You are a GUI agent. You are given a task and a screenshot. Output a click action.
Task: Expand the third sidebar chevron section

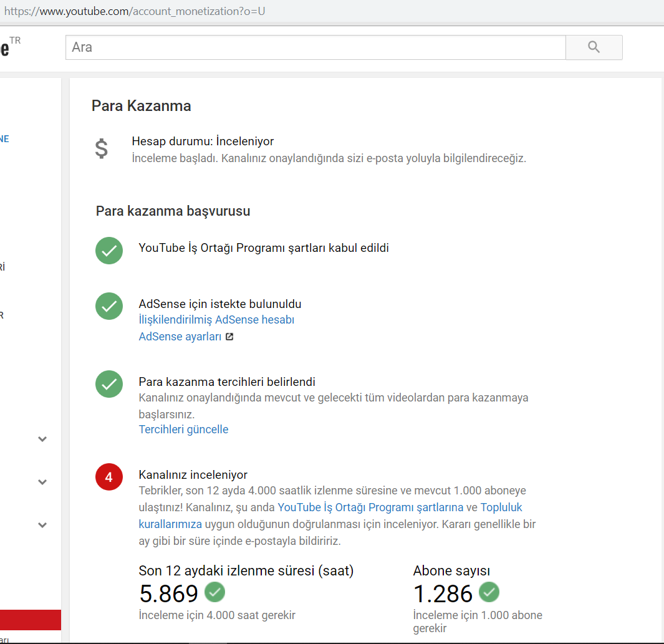42,525
